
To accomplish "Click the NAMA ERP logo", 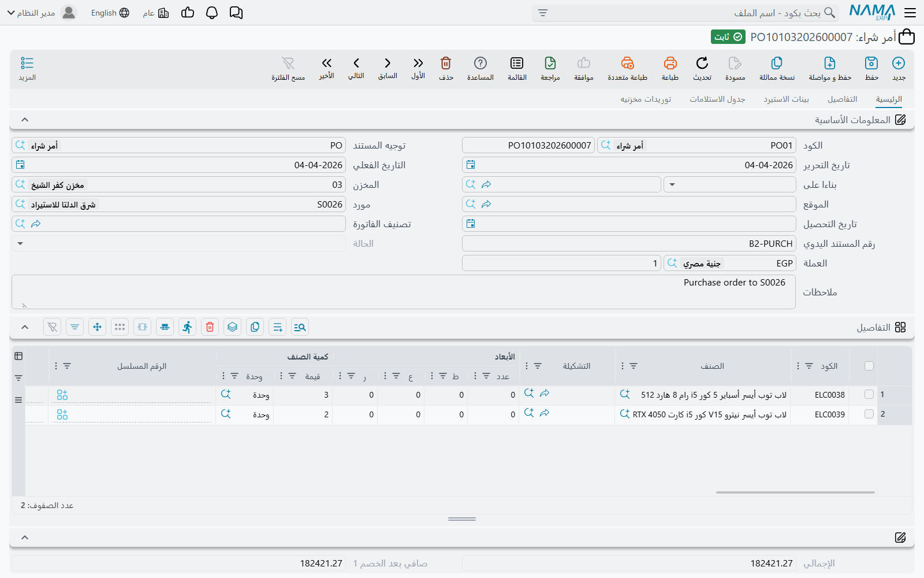I will click(872, 12).
